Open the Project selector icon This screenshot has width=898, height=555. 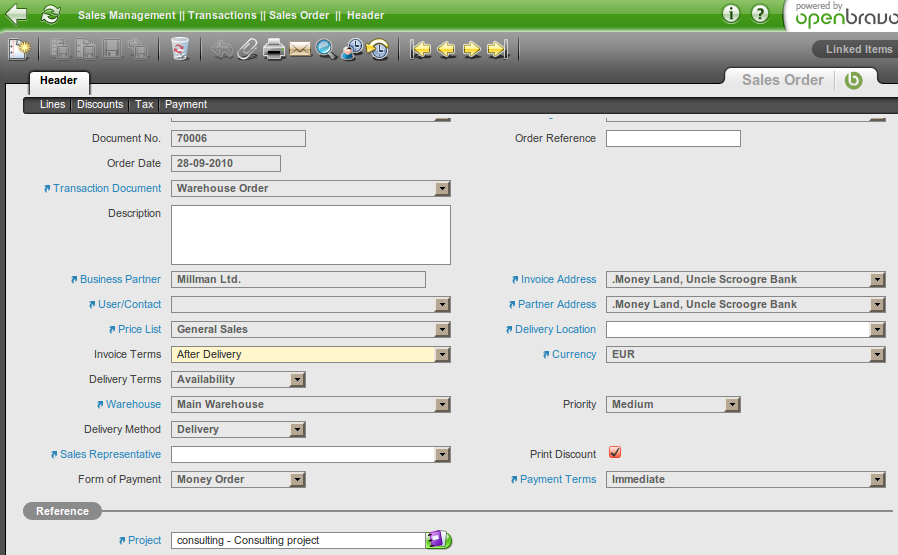click(x=438, y=540)
